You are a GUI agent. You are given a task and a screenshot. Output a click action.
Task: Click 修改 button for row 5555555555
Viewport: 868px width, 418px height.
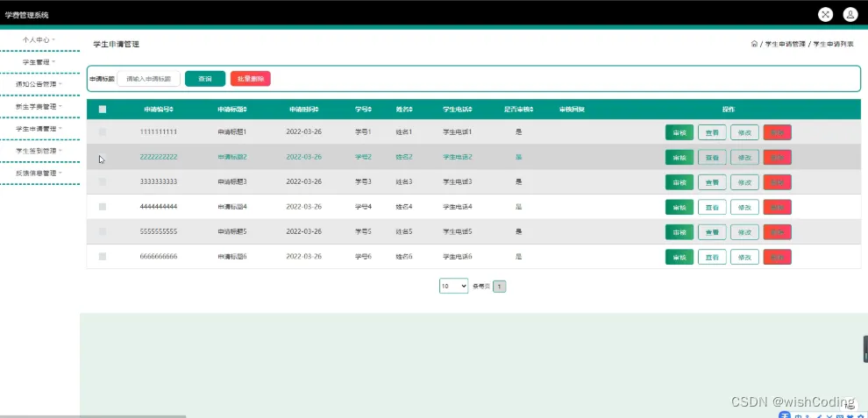point(744,232)
